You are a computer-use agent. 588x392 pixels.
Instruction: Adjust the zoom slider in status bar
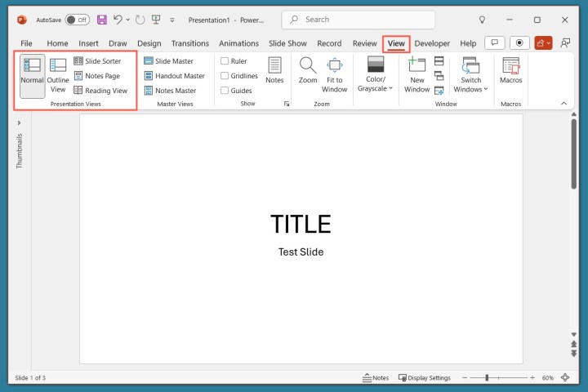(488, 378)
